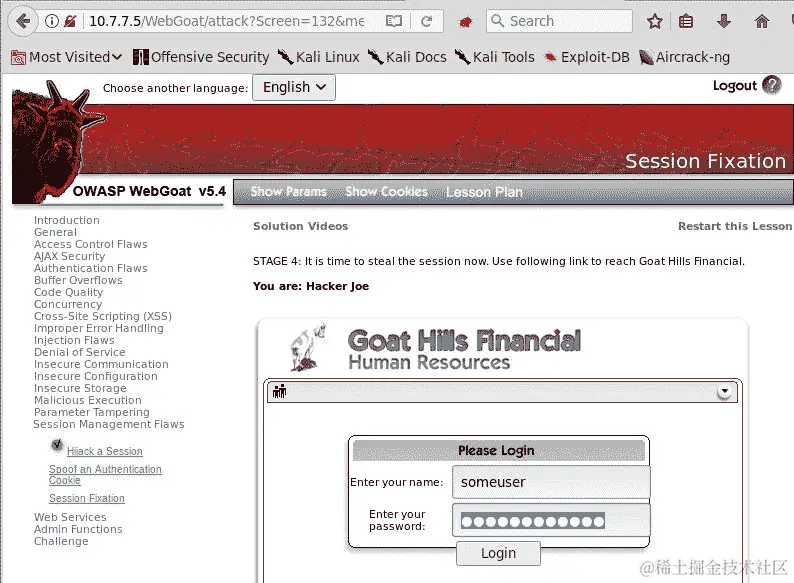Bookmark this page with the star icon

(x=655, y=21)
